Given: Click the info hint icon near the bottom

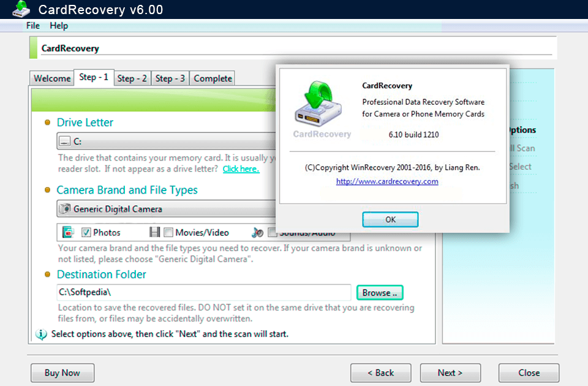Looking at the screenshot, I should tap(41, 335).
